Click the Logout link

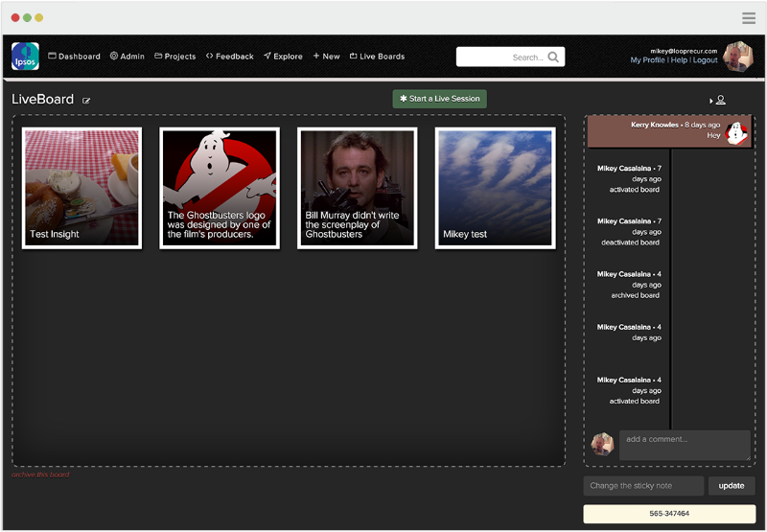(705, 60)
